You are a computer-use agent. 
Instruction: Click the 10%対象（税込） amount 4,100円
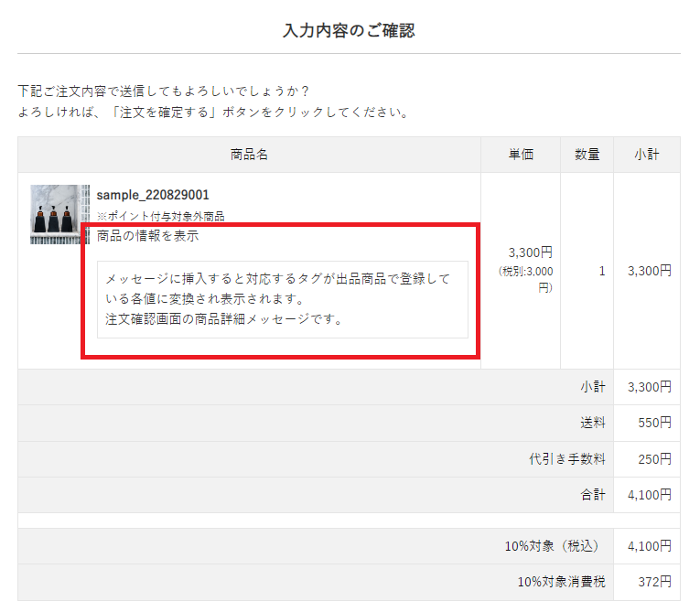[650, 546]
